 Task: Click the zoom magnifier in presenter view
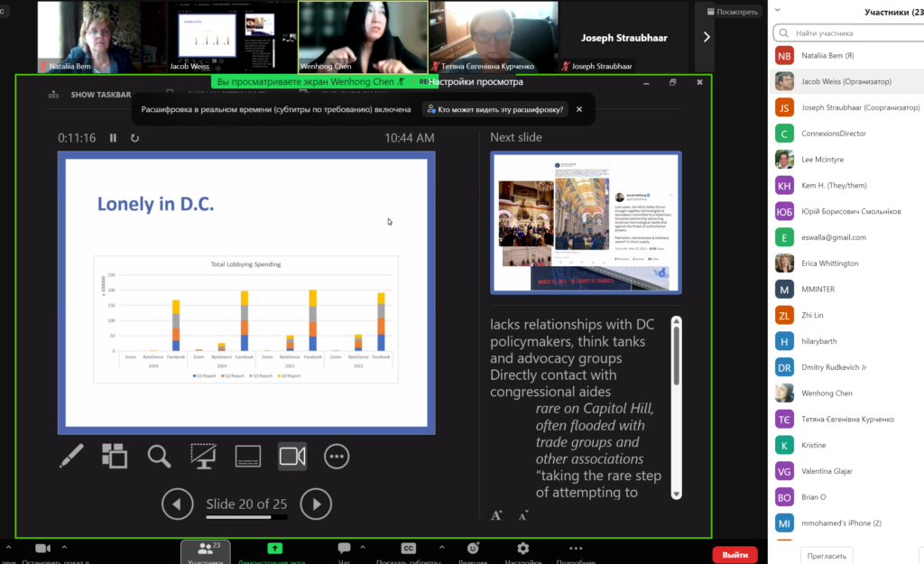pos(160,457)
